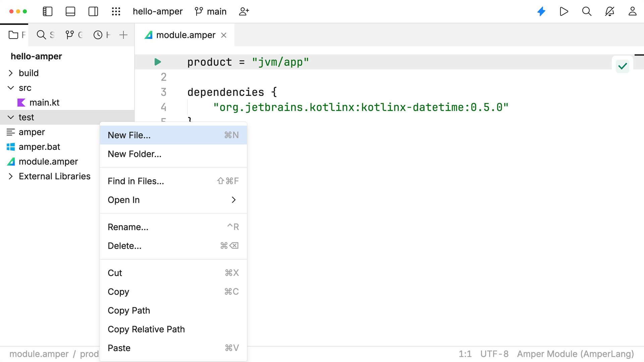The height and width of the screenshot is (362, 644).
Task: Open the main branch selector
Action: pos(211,11)
